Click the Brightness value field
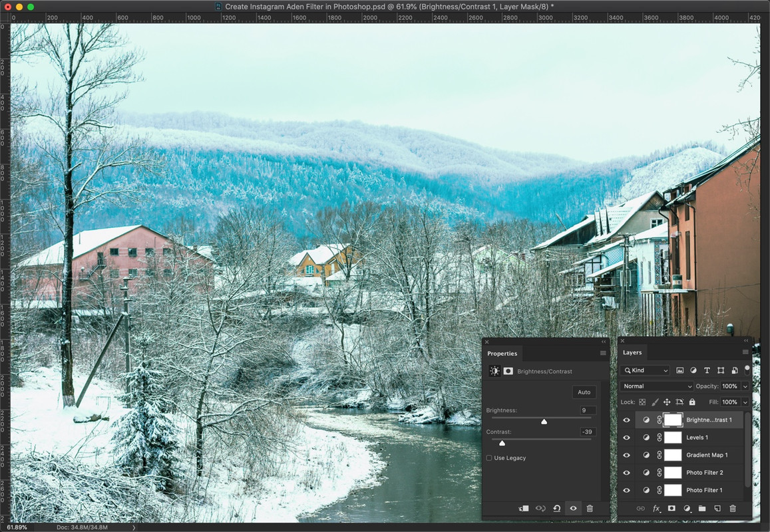This screenshot has width=770, height=532. [x=588, y=410]
